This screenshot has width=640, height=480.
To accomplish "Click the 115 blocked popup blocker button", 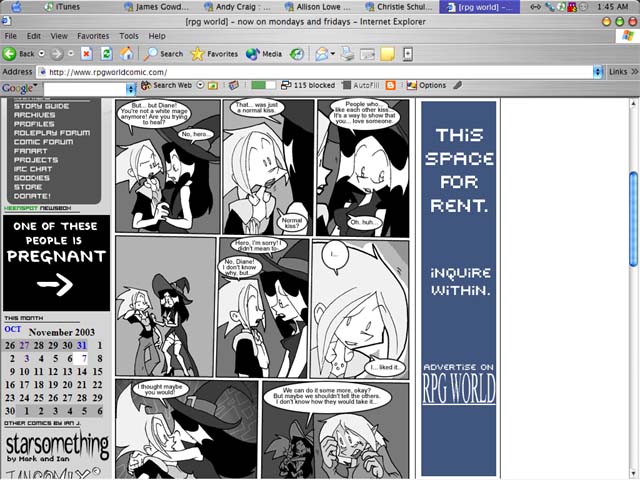I will coord(308,85).
